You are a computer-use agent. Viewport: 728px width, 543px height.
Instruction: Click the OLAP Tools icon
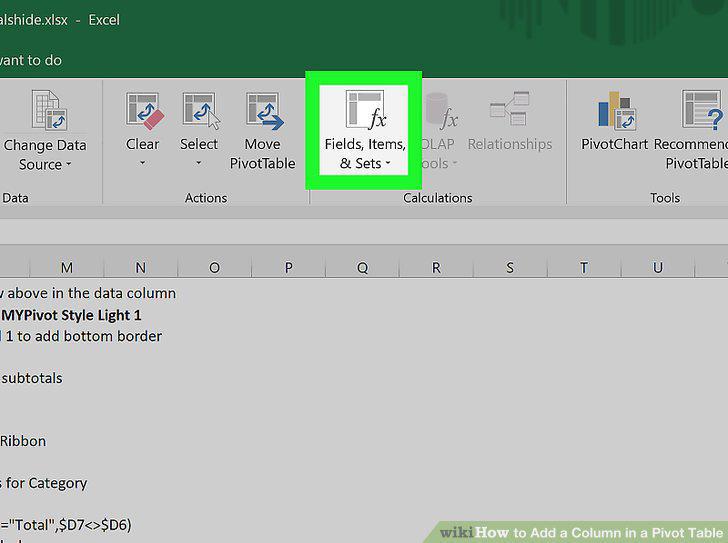pyautogui.click(x=442, y=110)
